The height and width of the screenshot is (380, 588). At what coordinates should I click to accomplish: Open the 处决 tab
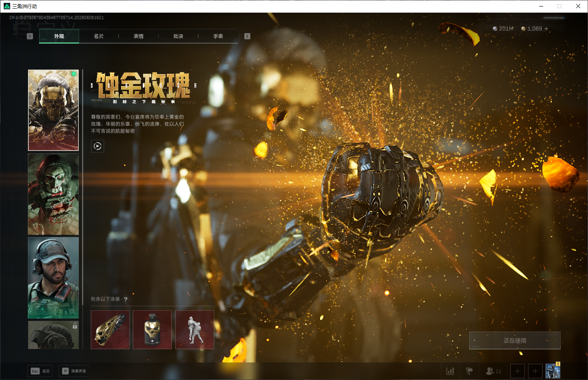178,36
